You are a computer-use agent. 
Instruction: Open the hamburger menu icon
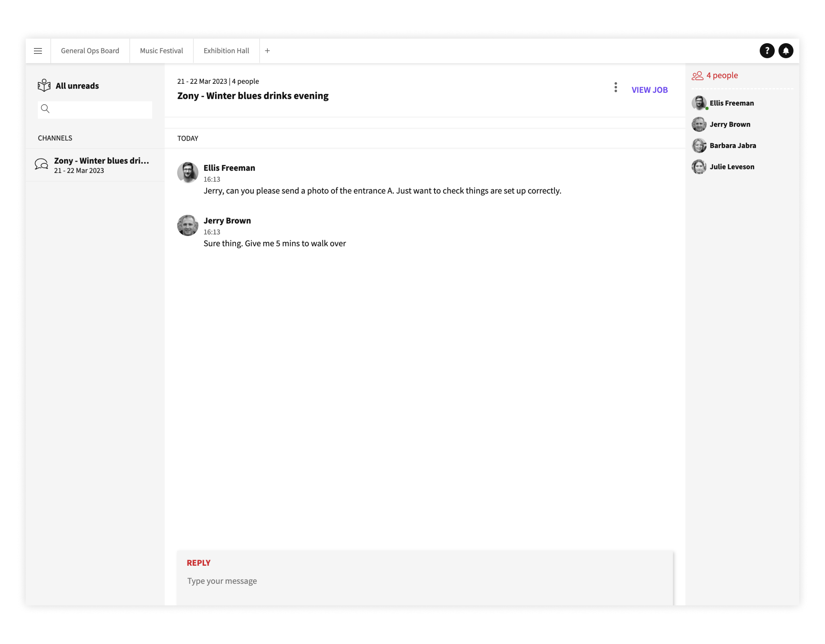38,51
